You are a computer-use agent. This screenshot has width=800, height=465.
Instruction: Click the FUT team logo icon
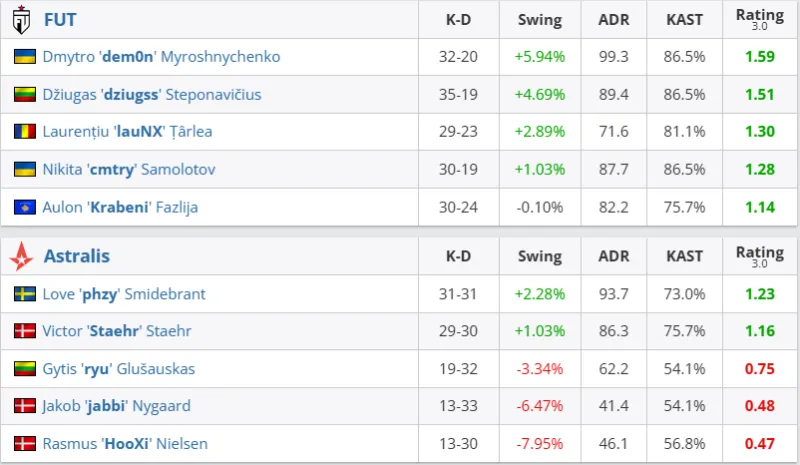tap(21, 19)
